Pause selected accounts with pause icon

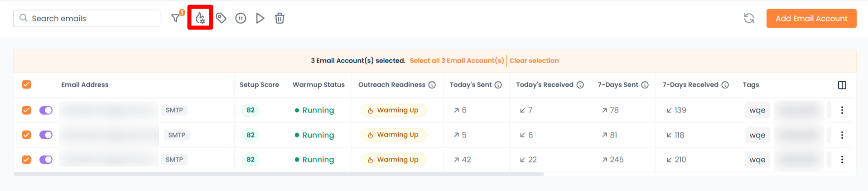click(x=241, y=18)
